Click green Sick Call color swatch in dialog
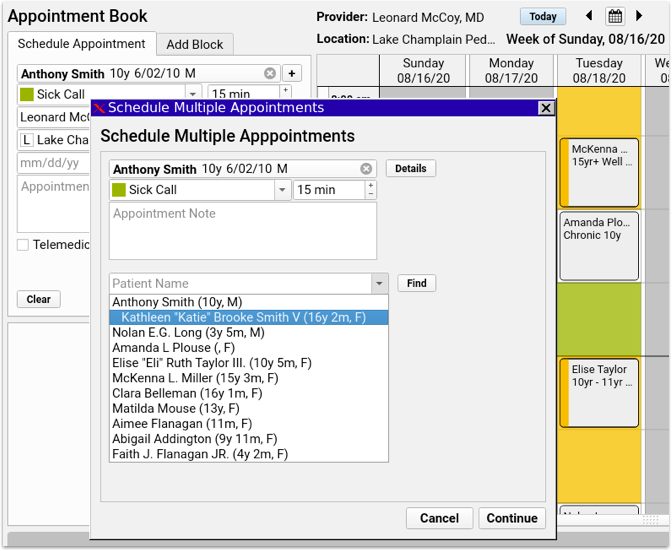 click(x=119, y=190)
